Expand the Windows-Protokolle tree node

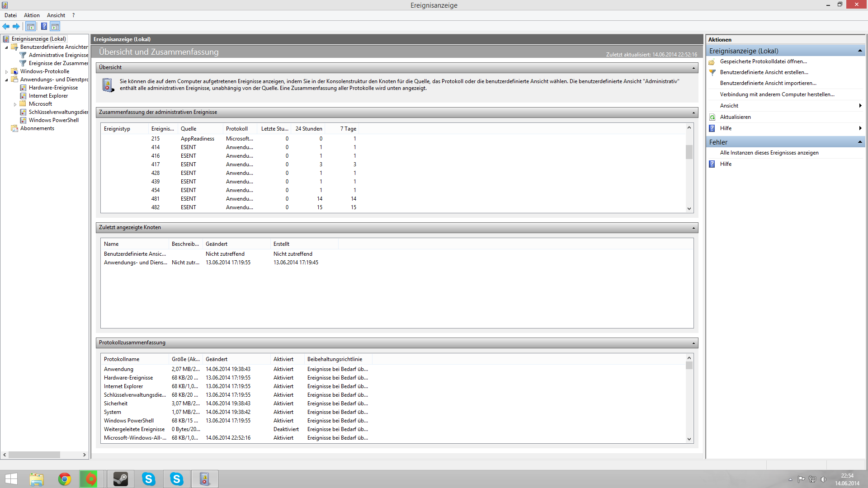point(6,71)
